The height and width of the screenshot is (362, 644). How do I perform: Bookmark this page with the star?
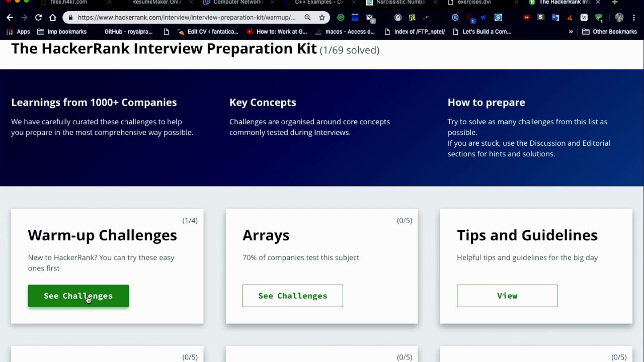click(x=322, y=18)
